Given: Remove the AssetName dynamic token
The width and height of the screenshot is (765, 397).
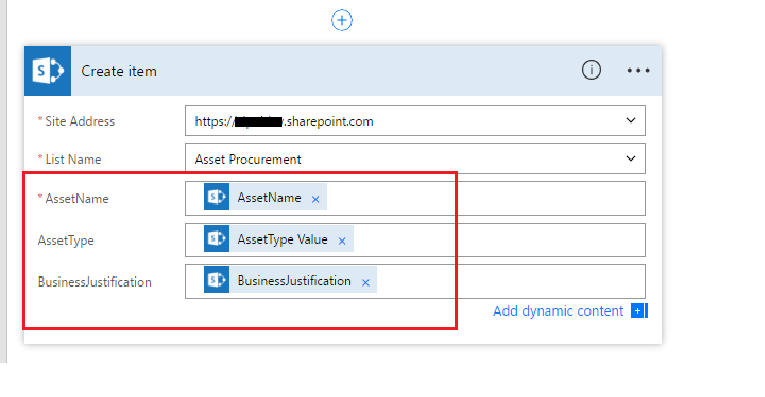Looking at the screenshot, I should [x=316, y=199].
